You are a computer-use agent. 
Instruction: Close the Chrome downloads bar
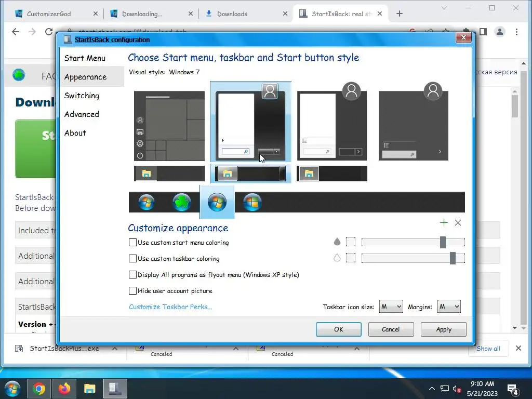pyautogui.click(x=518, y=348)
